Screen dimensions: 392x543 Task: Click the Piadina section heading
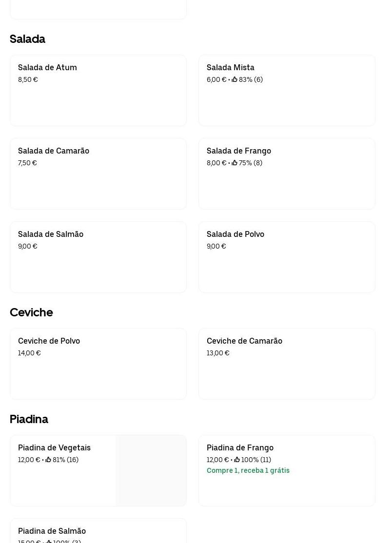[x=29, y=419]
